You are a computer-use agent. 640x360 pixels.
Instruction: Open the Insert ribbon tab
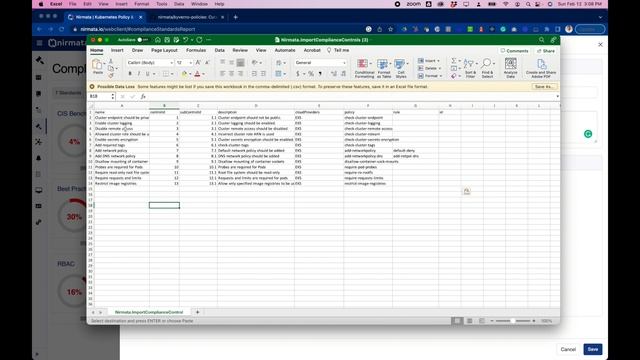click(x=117, y=50)
